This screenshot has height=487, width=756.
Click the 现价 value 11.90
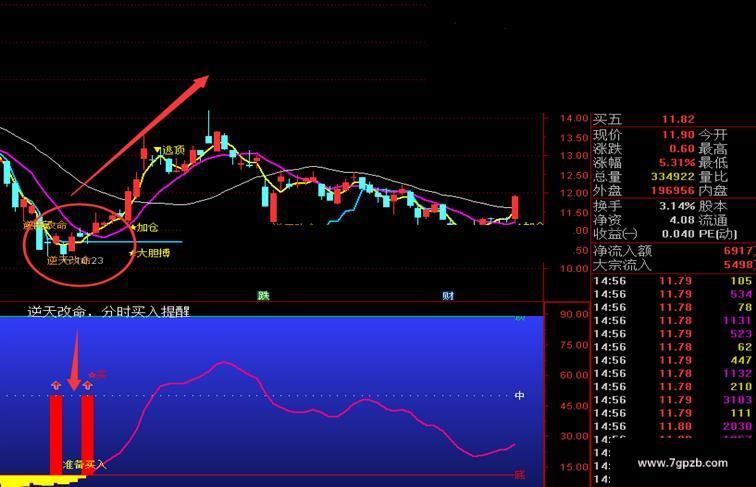678,135
